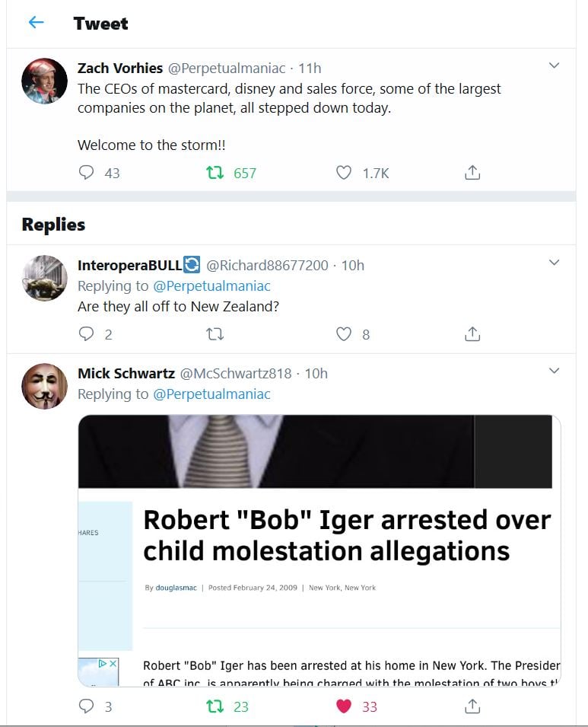The height and width of the screenshot is (727, 588).
Task: Share InteroperaBULL's reply
Action: pyautogui.click(x=472, y=334)
